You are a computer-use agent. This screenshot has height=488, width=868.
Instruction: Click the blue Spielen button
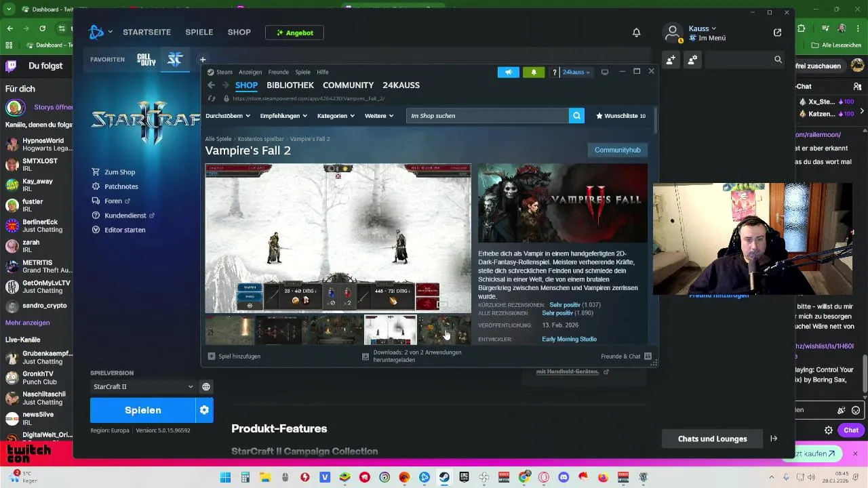143,410
